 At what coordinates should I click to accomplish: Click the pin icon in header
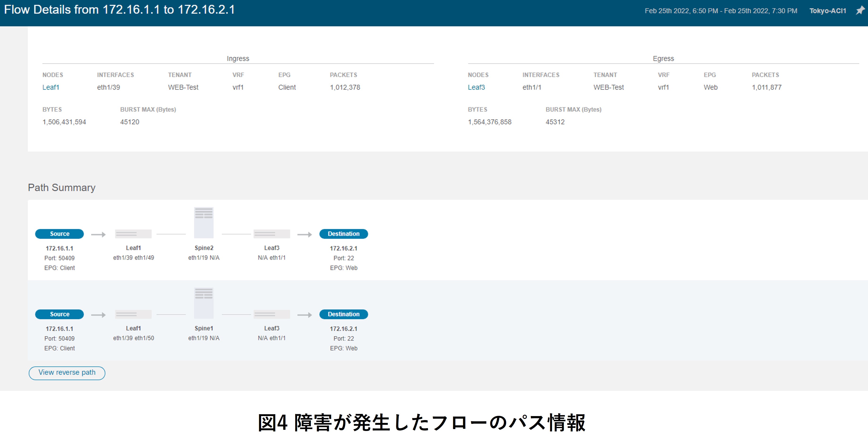point(860,10)
